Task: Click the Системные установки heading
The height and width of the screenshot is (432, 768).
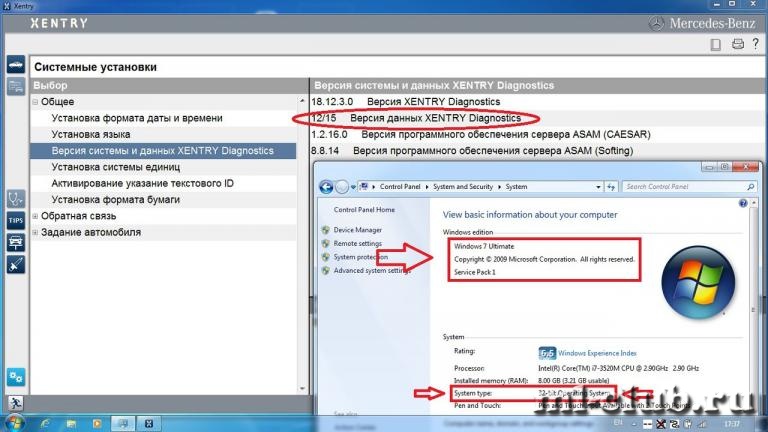Action: pos(96,67)
